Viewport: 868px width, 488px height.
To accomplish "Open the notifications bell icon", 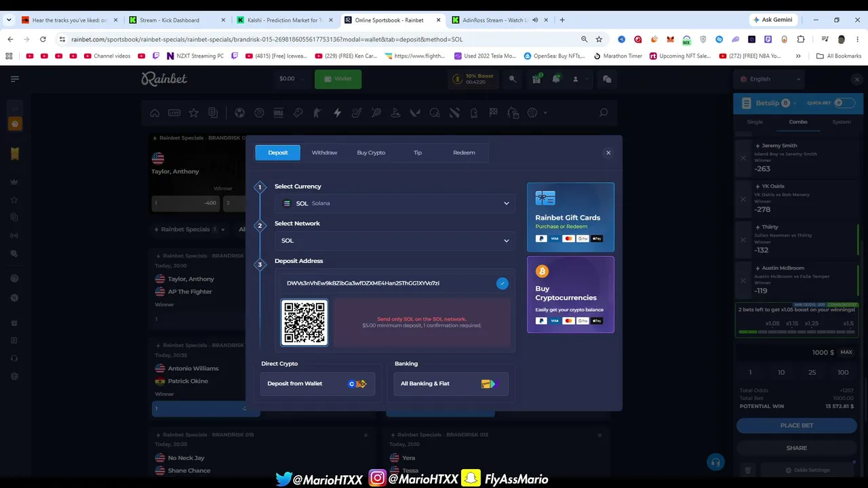I will [x=556, y=79].
